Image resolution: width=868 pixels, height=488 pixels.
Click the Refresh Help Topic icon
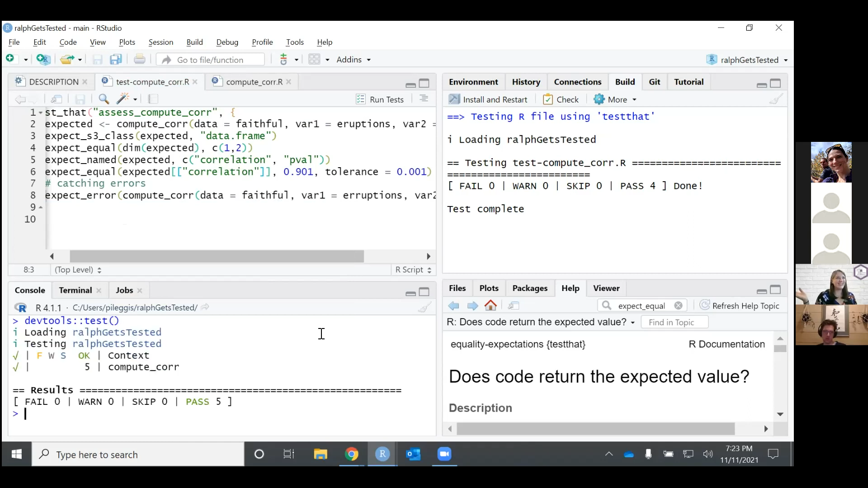(705, 305)
